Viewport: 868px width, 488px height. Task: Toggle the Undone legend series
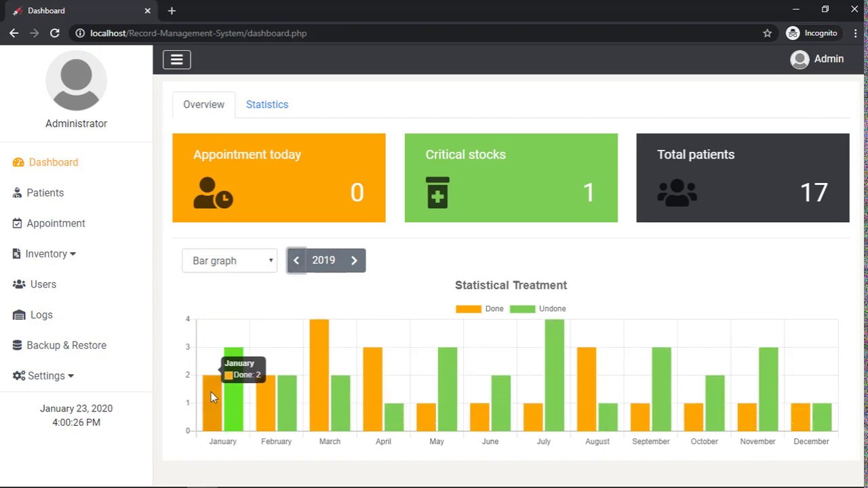point(538,309)
